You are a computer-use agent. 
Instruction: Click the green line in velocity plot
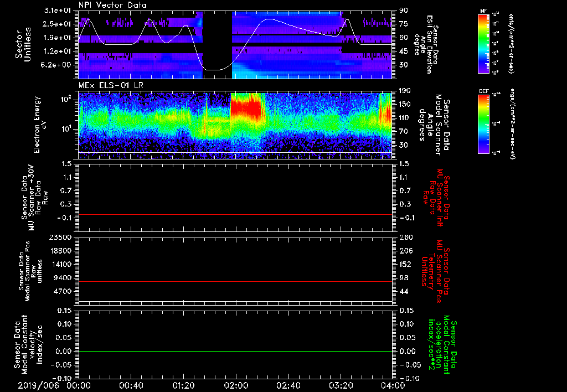coord(235,351)
